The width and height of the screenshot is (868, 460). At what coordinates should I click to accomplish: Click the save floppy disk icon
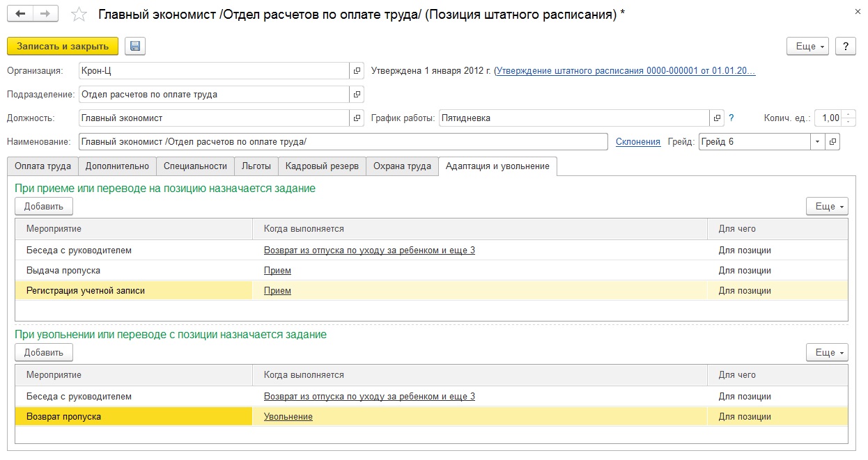pos(135,47)
